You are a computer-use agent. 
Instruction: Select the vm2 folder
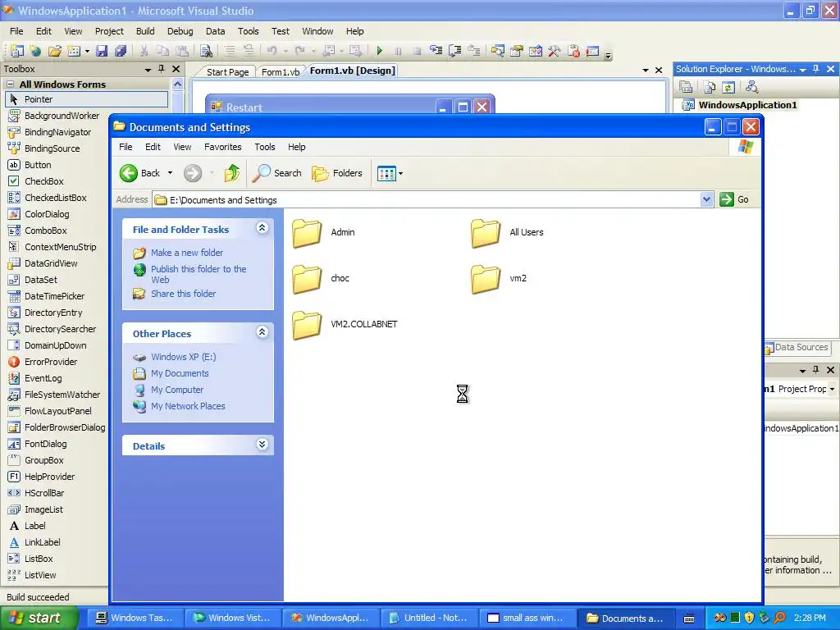click(x=500, y=279)
